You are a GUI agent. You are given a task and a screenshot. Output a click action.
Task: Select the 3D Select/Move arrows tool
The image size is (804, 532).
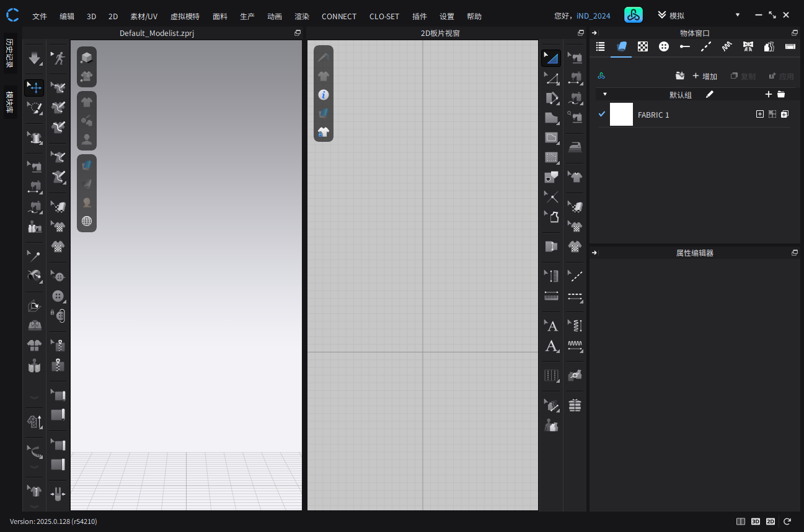[34, 88]
